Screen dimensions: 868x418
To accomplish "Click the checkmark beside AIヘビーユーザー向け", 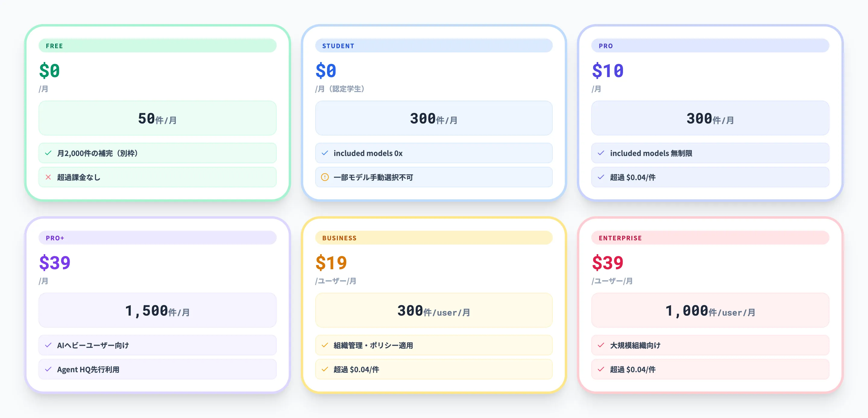I will 48,345.
